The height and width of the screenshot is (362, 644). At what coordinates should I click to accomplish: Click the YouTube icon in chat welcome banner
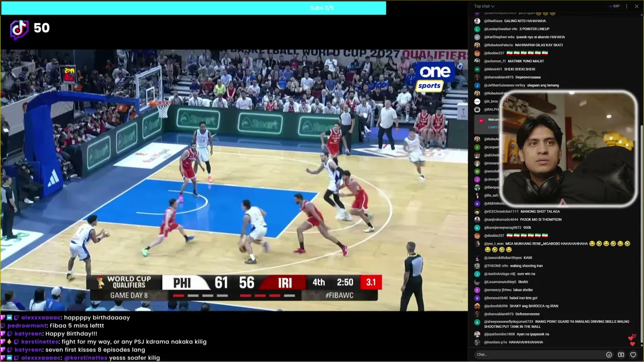[481, 120]
